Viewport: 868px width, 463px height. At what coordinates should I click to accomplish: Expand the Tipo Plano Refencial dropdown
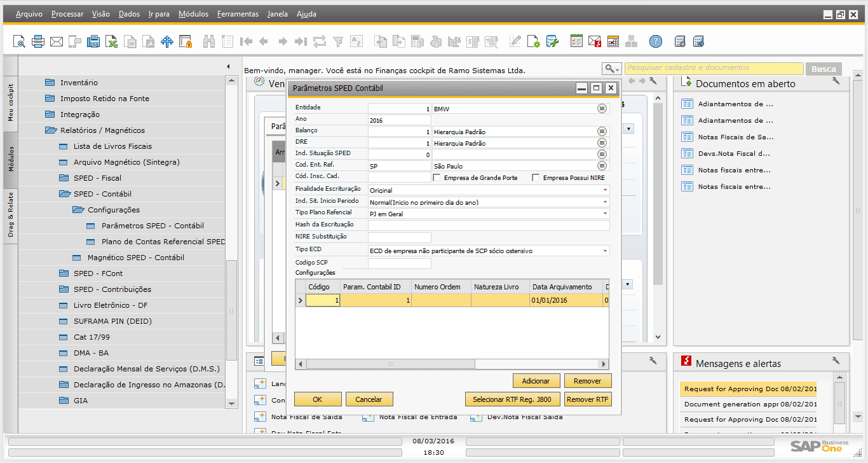point(604,214)
